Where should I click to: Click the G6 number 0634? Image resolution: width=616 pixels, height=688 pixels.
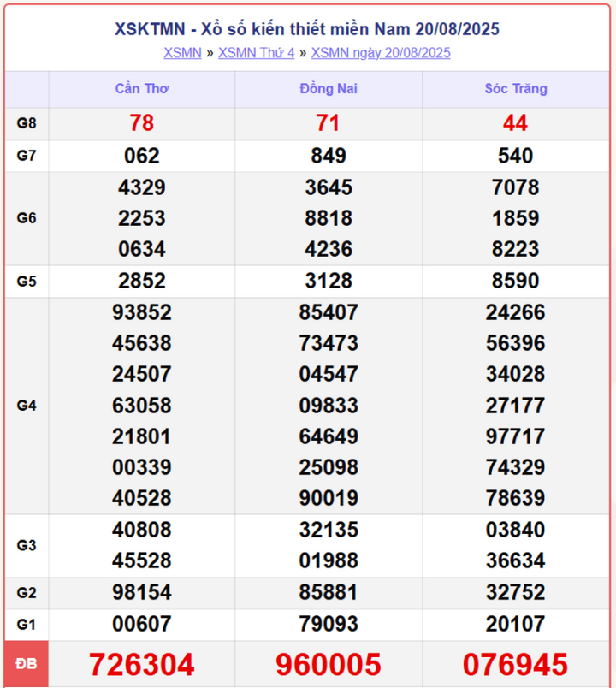142,249
